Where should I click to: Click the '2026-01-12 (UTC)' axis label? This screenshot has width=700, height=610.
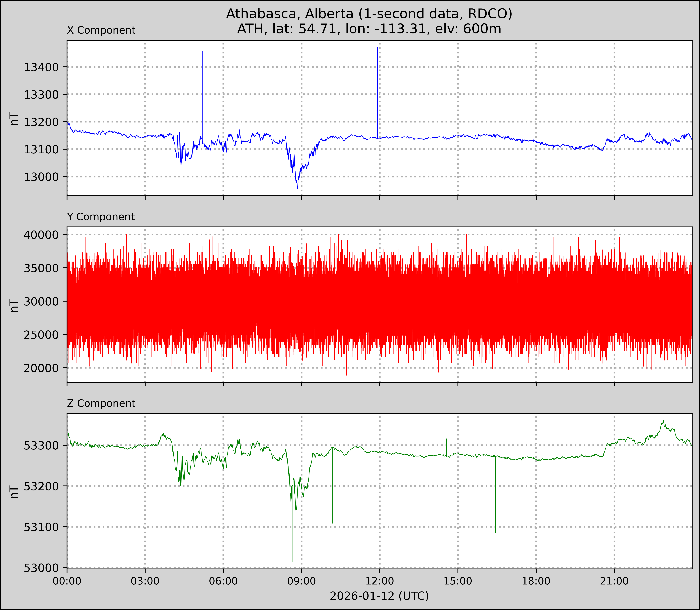(x=379, y=596)
